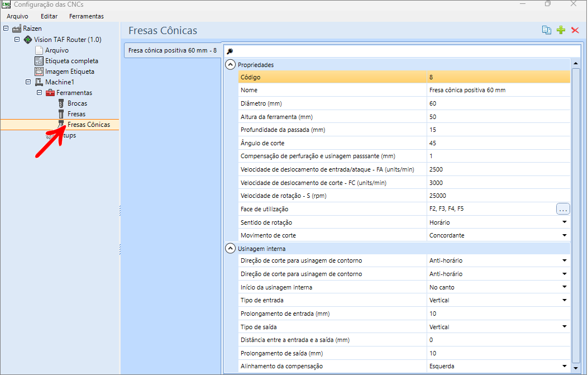Edit FA entrada/ataque speed value 2500
Viewport: 588px width, 375px height.
[x=498, y=169]
